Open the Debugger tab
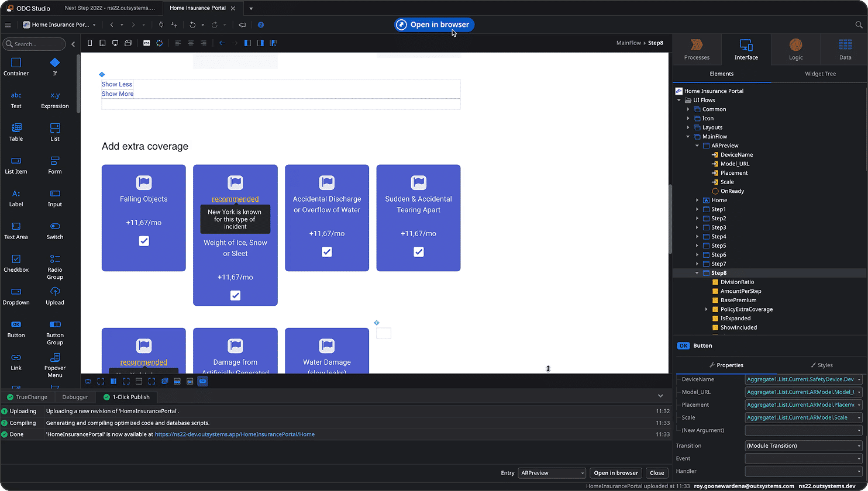The image size is (868, 491). point(75,397)
